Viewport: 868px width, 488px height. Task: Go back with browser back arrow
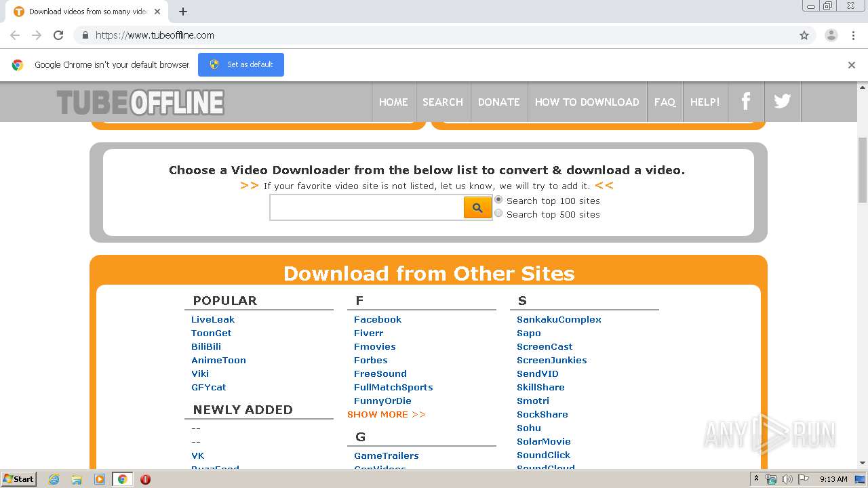pos(15,35)
